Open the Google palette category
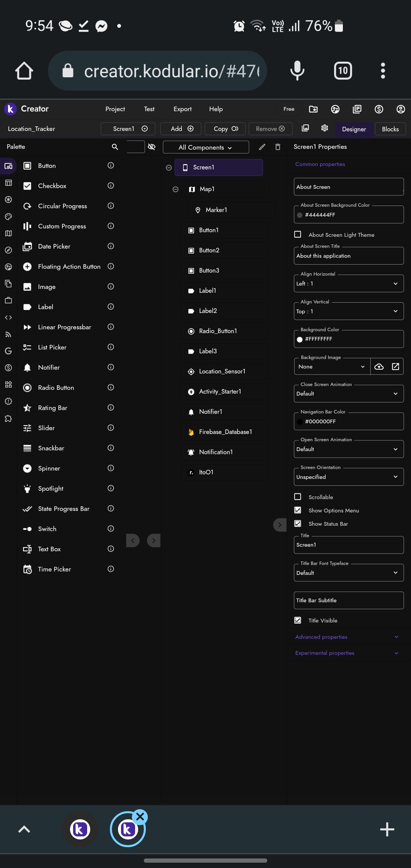The width and height of the screenshot is (411, 868). 8,351
